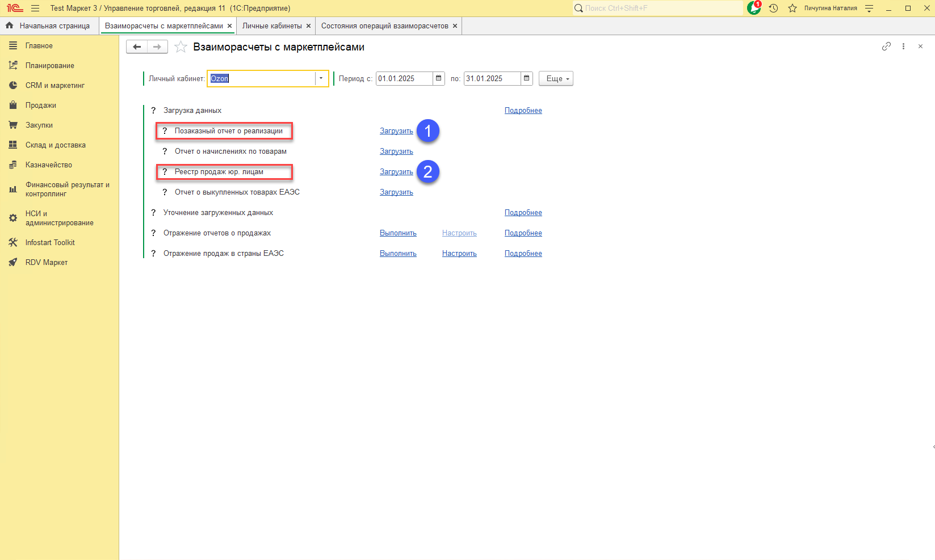Click Выполнить for Отражение отчетов о продажах

398,233
